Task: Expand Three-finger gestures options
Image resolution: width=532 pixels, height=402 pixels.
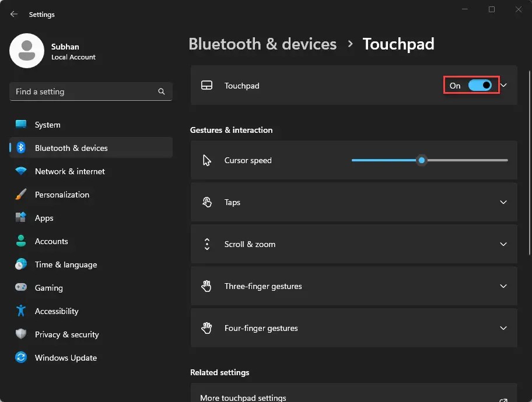Action: click(353, 286)
